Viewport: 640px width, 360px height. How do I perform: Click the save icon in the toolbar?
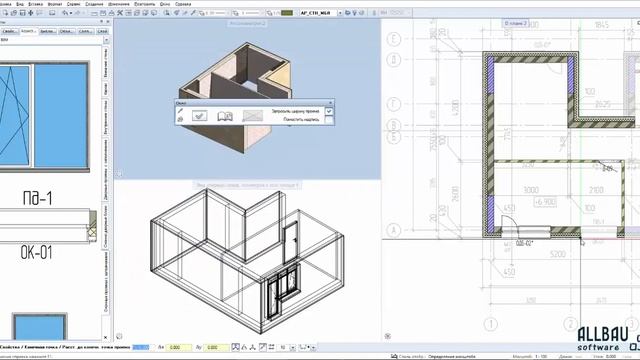(22, 13)
